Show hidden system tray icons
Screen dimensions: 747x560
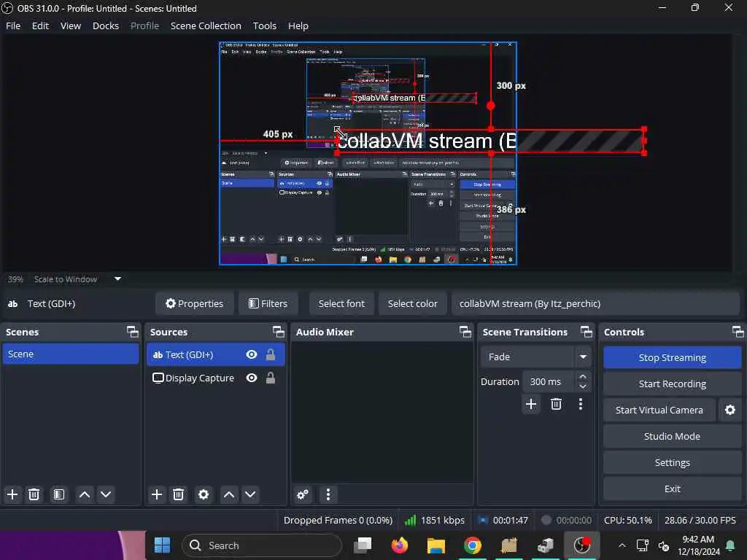622,545
